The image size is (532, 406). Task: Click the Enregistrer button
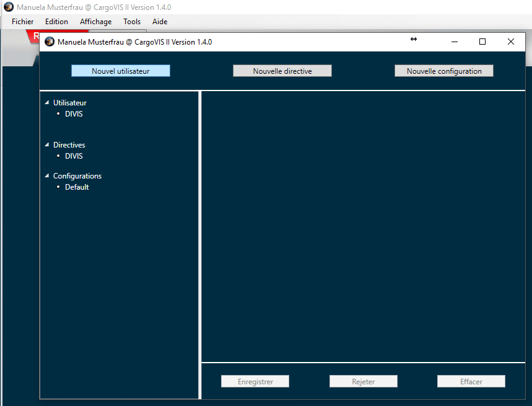pos(255,381)
